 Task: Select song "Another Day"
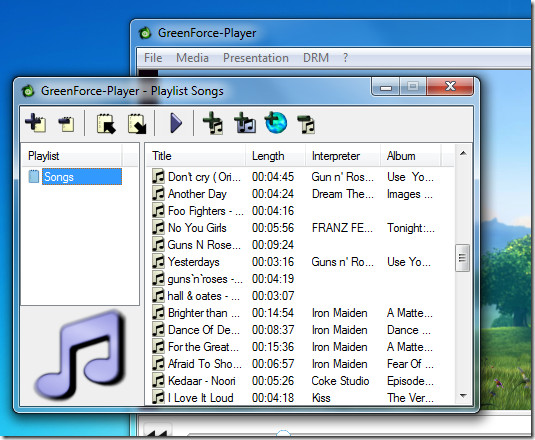[x=197, y=194]
